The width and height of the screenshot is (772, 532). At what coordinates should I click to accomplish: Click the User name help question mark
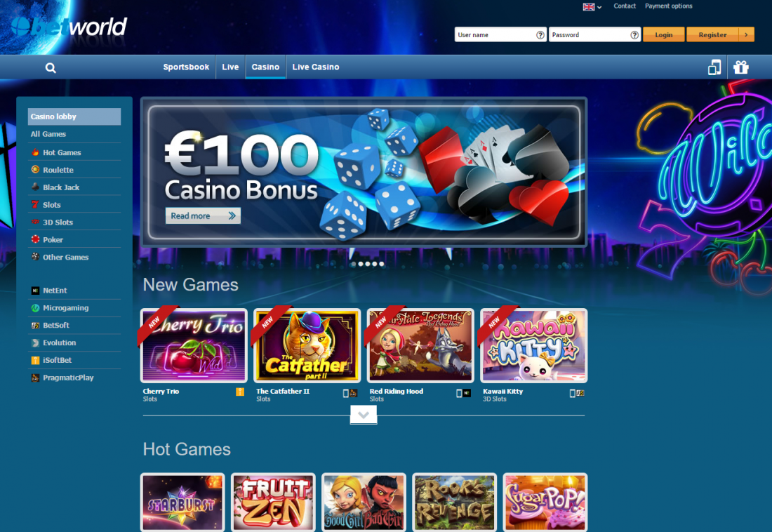coord(540,35)
